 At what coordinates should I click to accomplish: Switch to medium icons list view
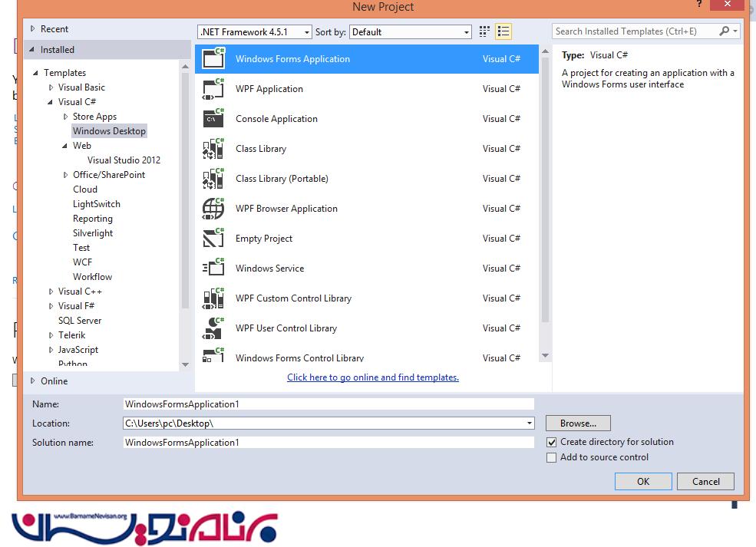point(503,31)
